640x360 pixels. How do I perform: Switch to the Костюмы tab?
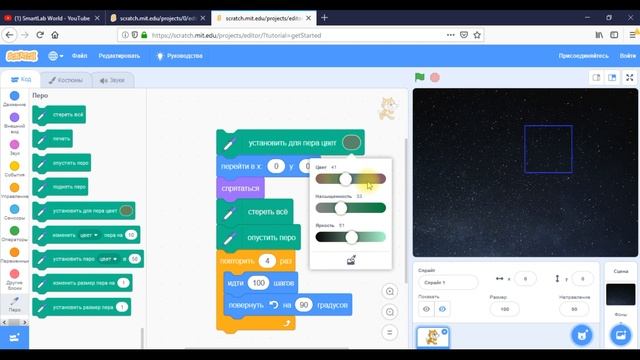tap(66, 80)
